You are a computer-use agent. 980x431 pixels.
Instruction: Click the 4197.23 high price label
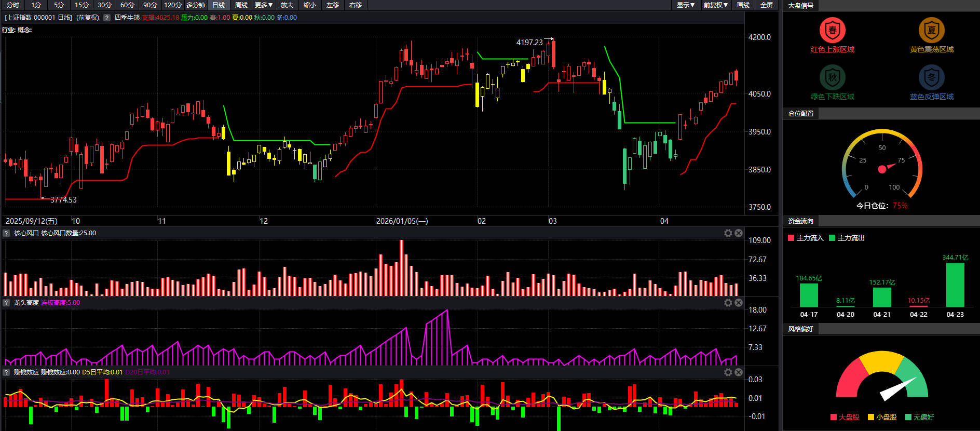(x=529, y=43)
